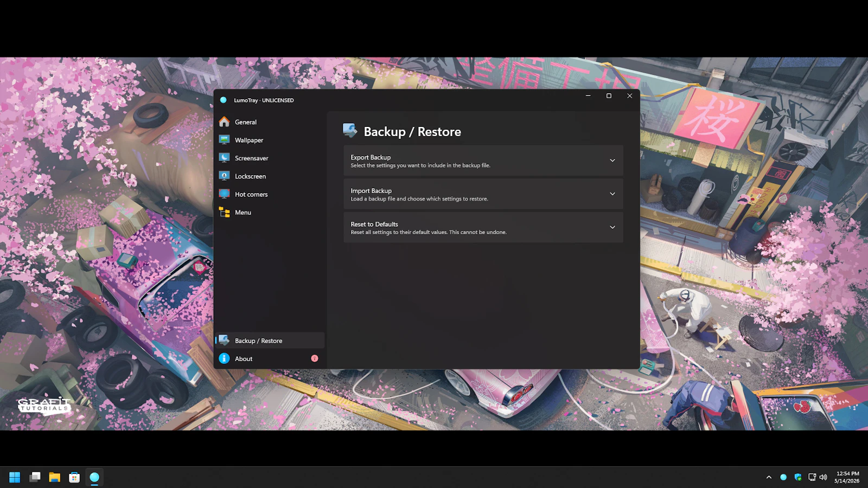Click the LumoTray system tray icon
Viewport: 868px width, 488px height.
pyautogui.click(x=783, y=477)
